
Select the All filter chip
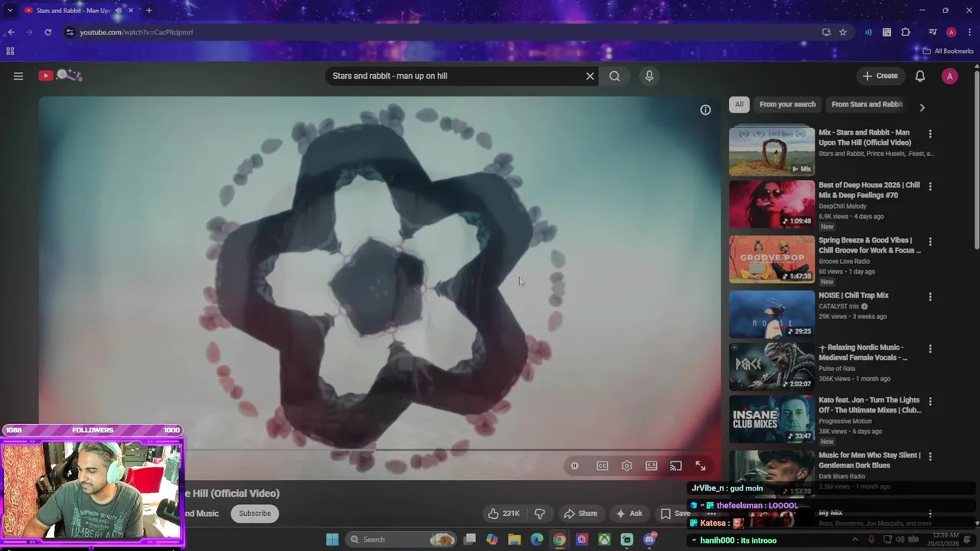739,104
